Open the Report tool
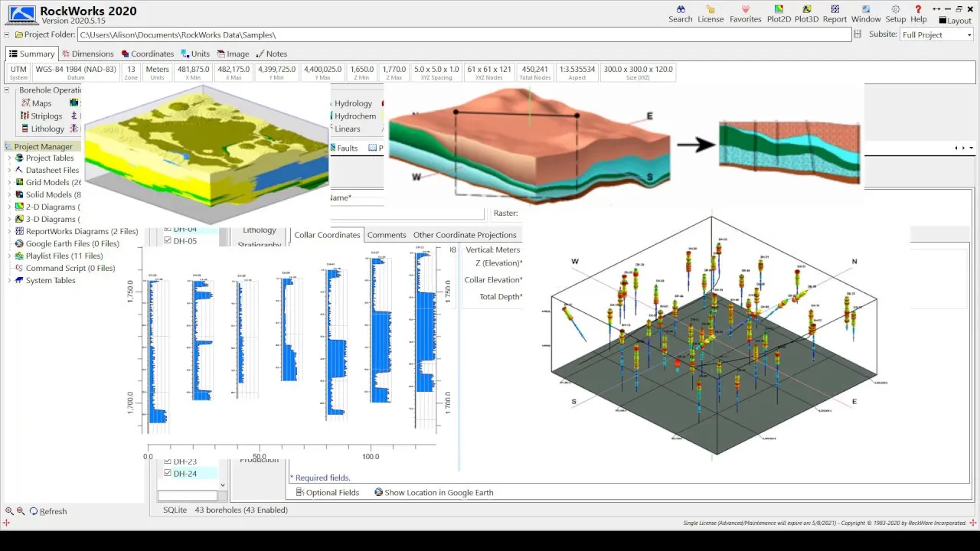Screen dimensions: 980x551 pos(835,14)
